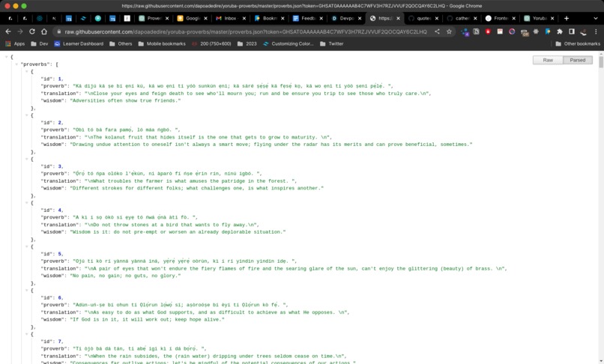The width and height of the screenshot is (604, 364).
Task: Close the Google tab
Action: tap(205, 18)
